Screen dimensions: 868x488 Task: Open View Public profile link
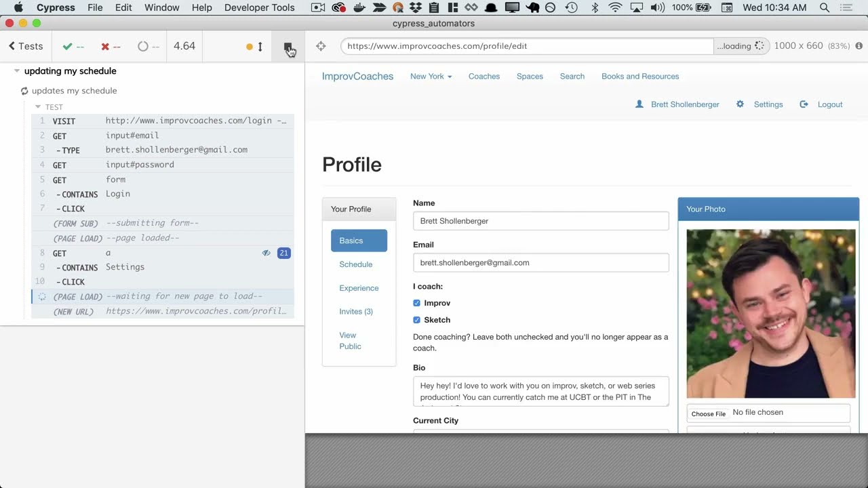tap(350, 341)
